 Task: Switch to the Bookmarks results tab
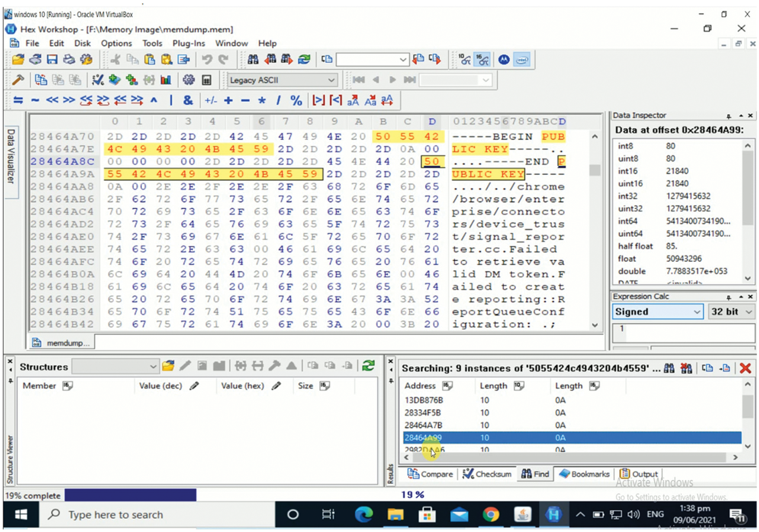pyautogui.click(x=585, y=474)
